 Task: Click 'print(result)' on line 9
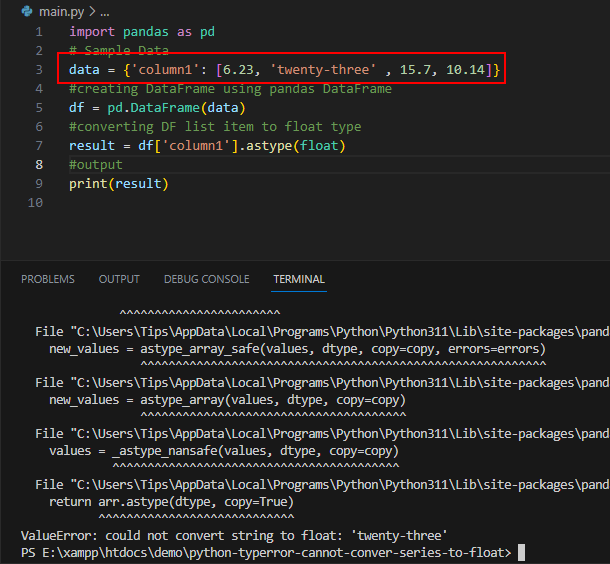point(119,184)
